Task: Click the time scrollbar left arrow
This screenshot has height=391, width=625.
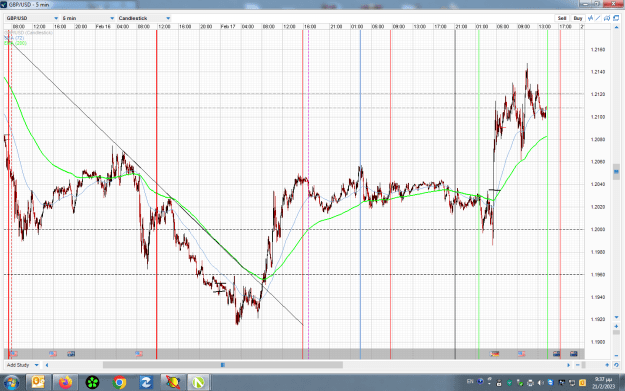Action: point(47,365)
